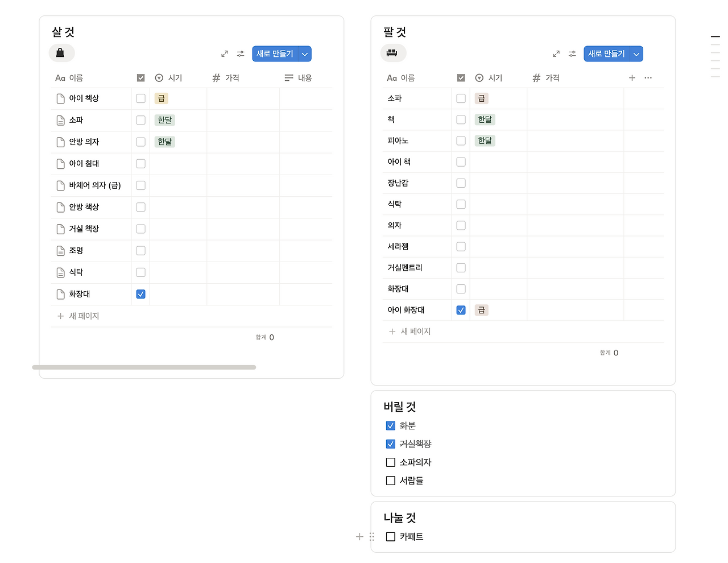
Task: Open 새로 만들기 dropdown arrow on 팔 것
Action: click(x=636, y=53)
